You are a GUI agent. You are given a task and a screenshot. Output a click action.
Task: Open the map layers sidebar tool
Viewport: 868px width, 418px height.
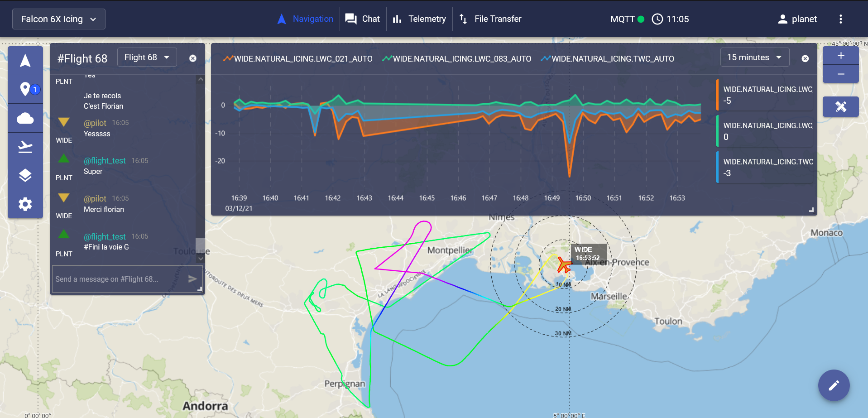point(25,175)
